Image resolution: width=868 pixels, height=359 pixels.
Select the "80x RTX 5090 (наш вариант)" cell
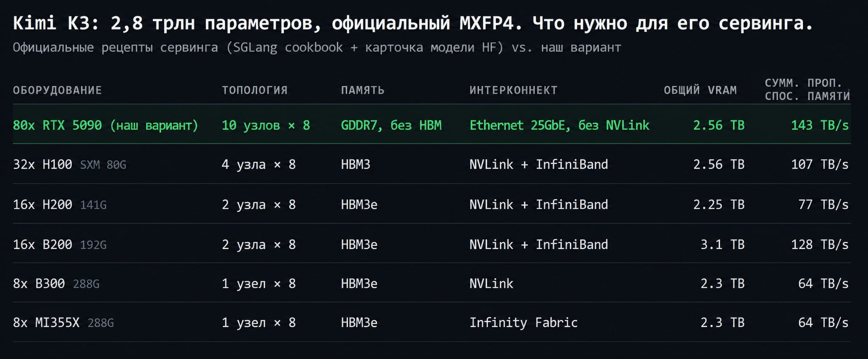[106, 125]
